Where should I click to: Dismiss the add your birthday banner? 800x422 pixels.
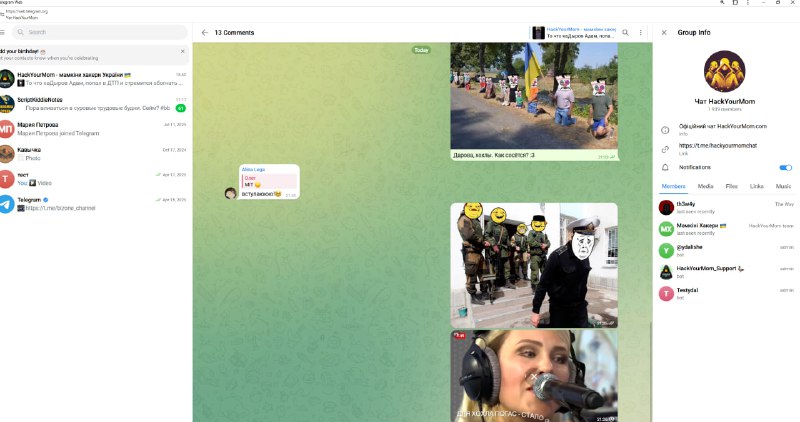[183, 52]
